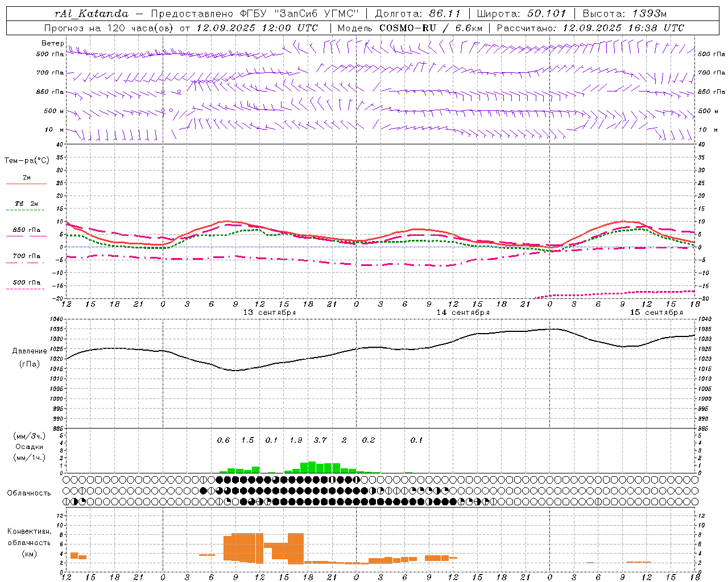Select the Осадки precipitation label
Viewport: 728px width, 582px height.
(x=29, y=447)
